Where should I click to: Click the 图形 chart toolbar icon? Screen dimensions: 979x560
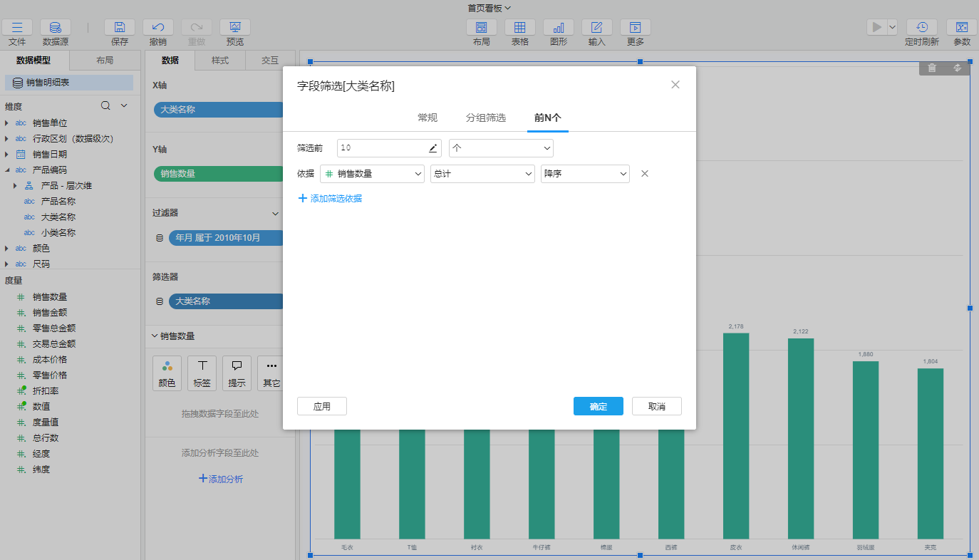(x=559, y=28)
